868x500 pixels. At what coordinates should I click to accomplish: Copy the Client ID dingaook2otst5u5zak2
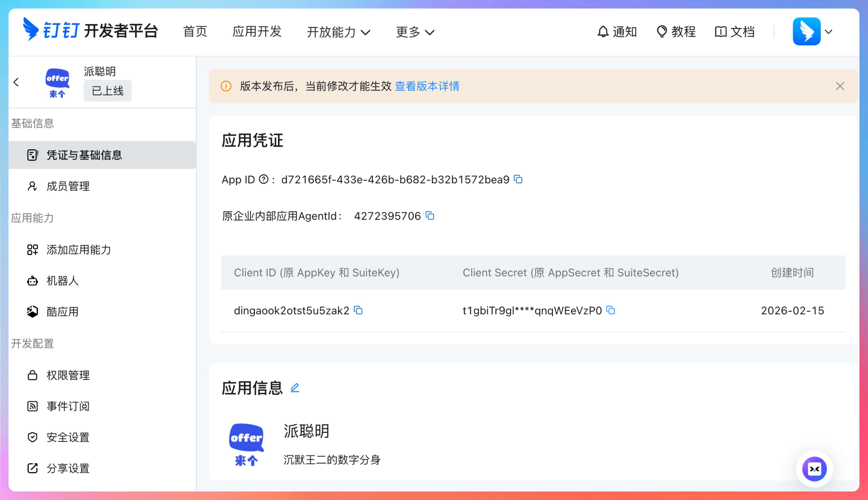pyautogui.click(x=358, y=310)
